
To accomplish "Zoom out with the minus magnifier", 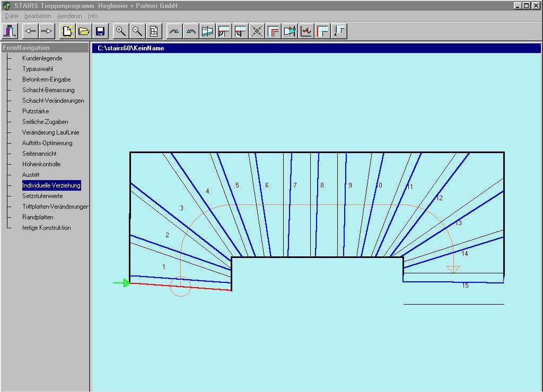I will click(137, 31).
